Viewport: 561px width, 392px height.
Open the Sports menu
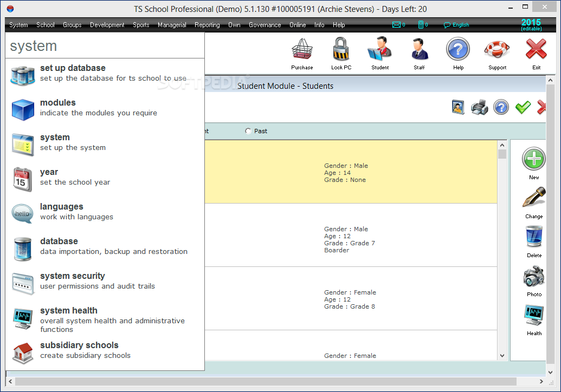[x=141, y=25]
